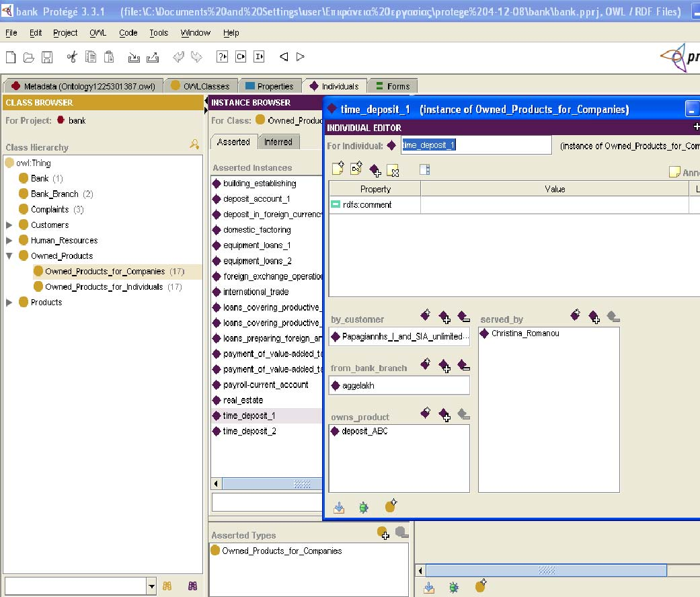
Task: Click the first binoculars find icon at bottom left
Action: coord(167,586)
